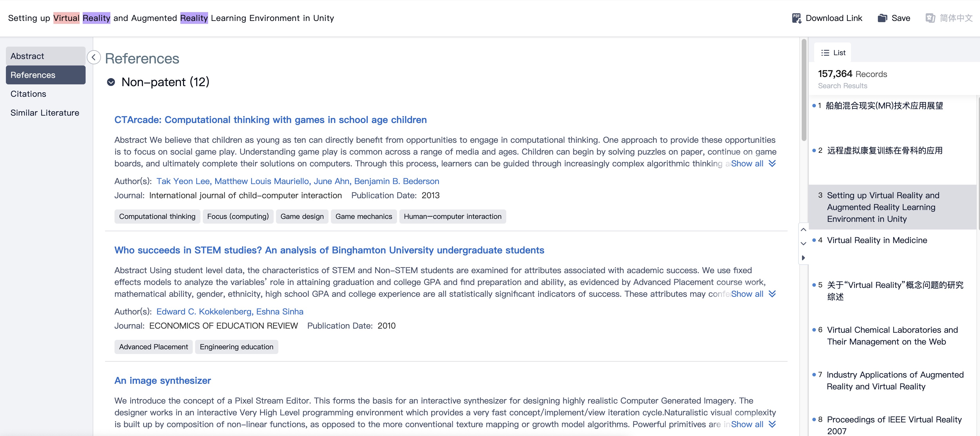Image resolution: width=980 pixels, height=436 pixels.
Task: Click the Save folder icon
Action: point(882,18)
